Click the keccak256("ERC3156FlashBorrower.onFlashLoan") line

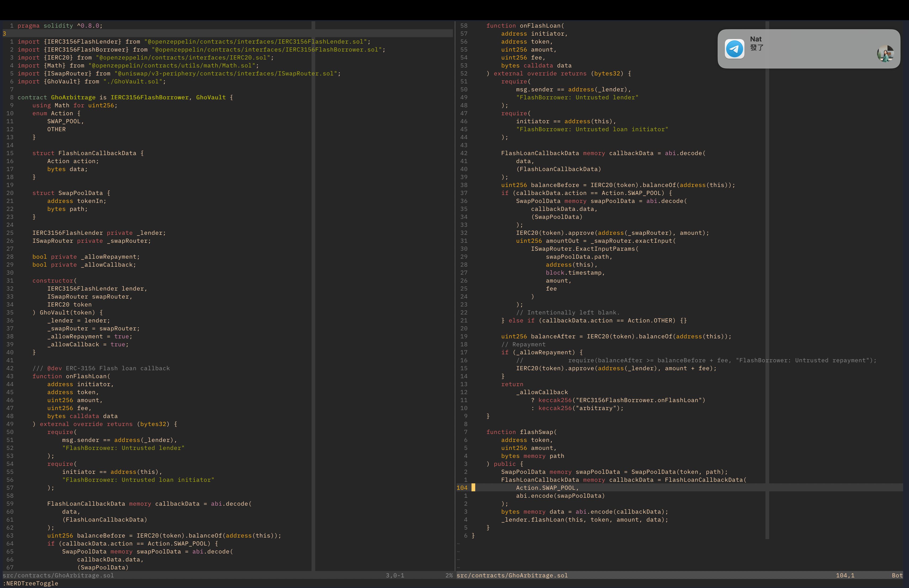pos(618,400)
